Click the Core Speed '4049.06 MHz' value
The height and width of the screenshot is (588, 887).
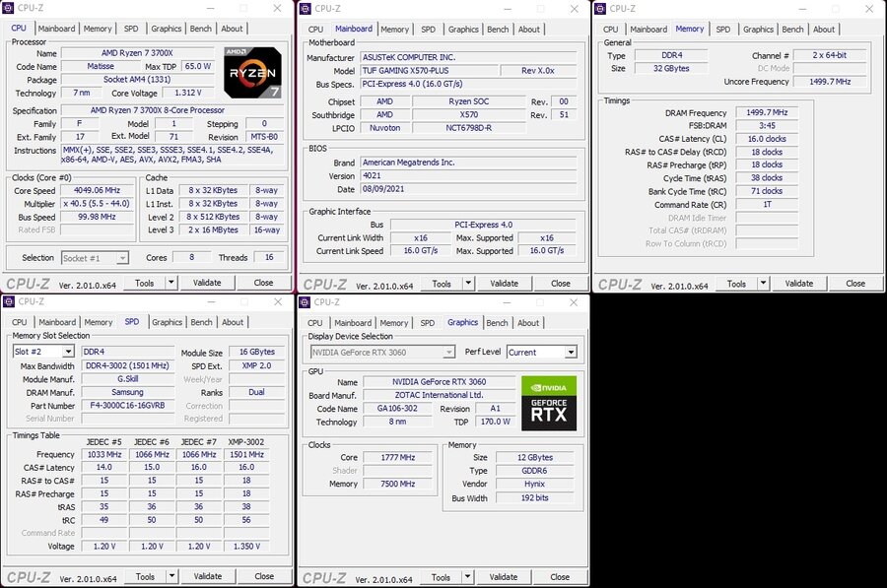(x=97, y=190)
